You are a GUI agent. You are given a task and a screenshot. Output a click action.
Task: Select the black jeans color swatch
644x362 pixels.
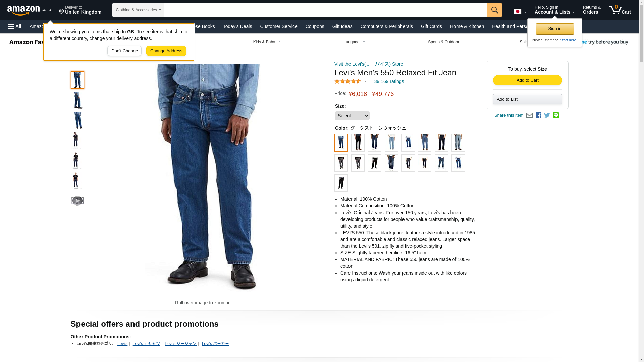(358, 143)
